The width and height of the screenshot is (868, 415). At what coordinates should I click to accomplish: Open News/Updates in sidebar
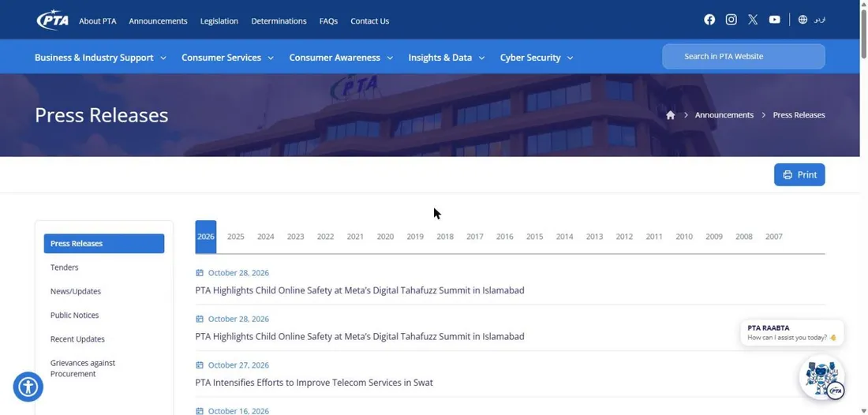click(x=76, y=292)
